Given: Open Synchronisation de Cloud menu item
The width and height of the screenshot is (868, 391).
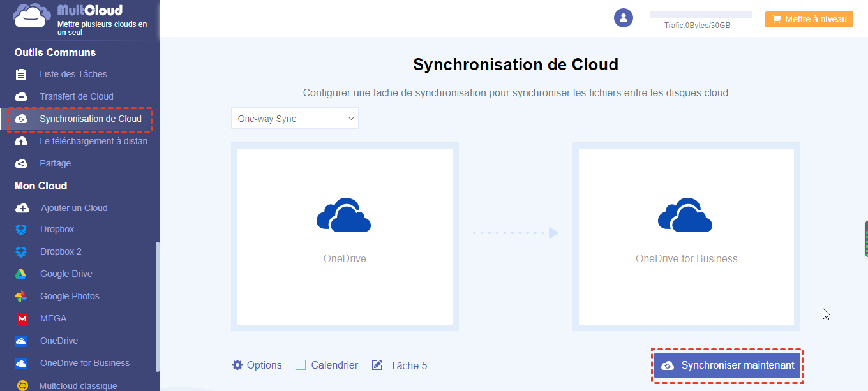Looking at the screenshot, I should [x=90, y=119].
